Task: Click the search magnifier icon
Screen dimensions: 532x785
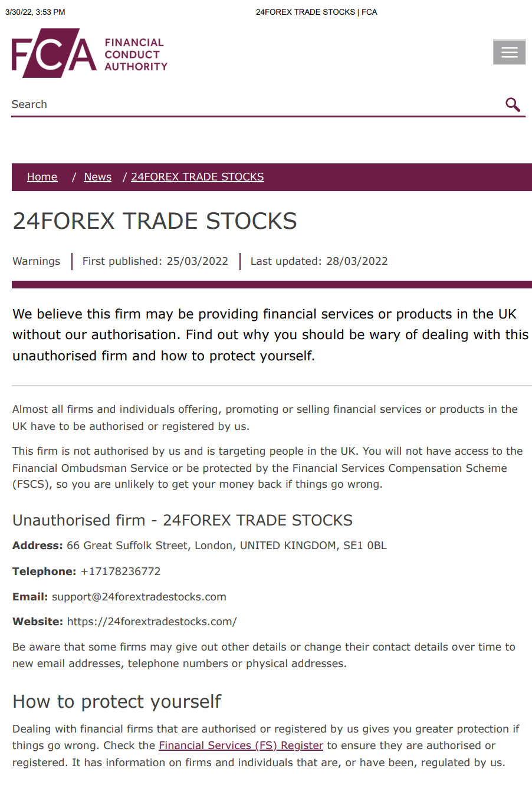Action: click(x=513, y=105)
